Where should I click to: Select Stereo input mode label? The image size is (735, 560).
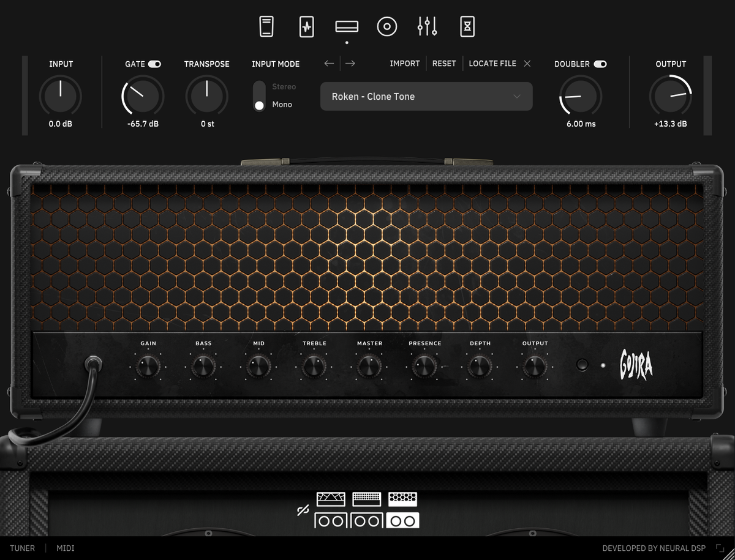[x=284, y=87]
